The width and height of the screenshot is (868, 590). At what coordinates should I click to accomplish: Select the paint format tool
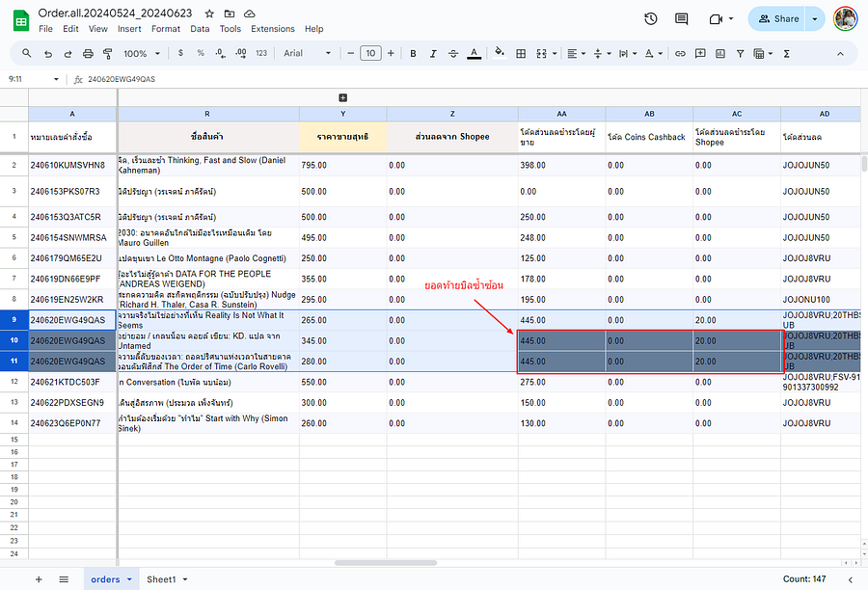tap(109, 53)
